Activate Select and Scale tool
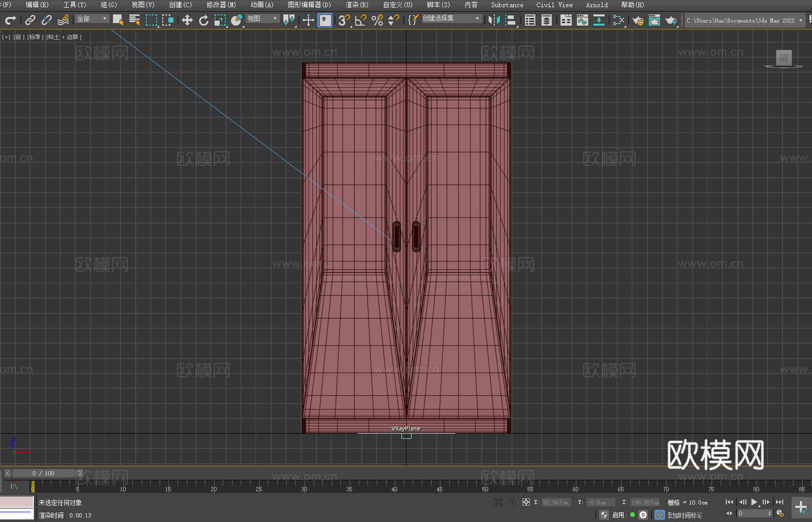The image size is (812, 522). 220,20
